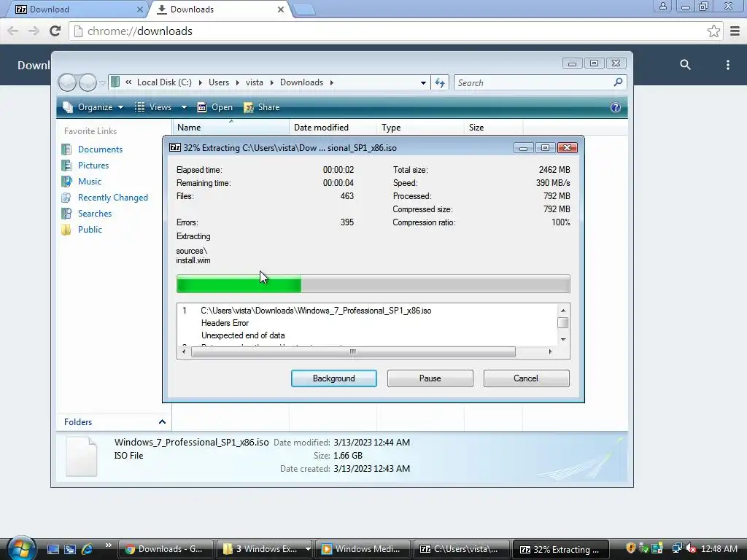Click the Explorer refresh button
747x560 pixels.
coord(440,82)
